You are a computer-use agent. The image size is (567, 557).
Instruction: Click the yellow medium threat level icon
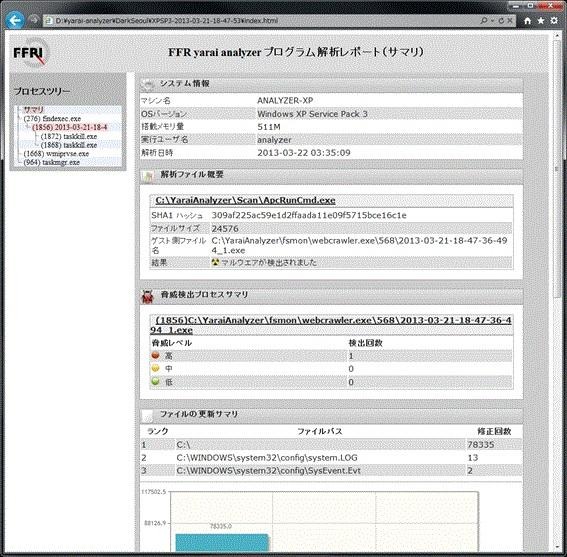pyautogui.click(x=155, y=369)
